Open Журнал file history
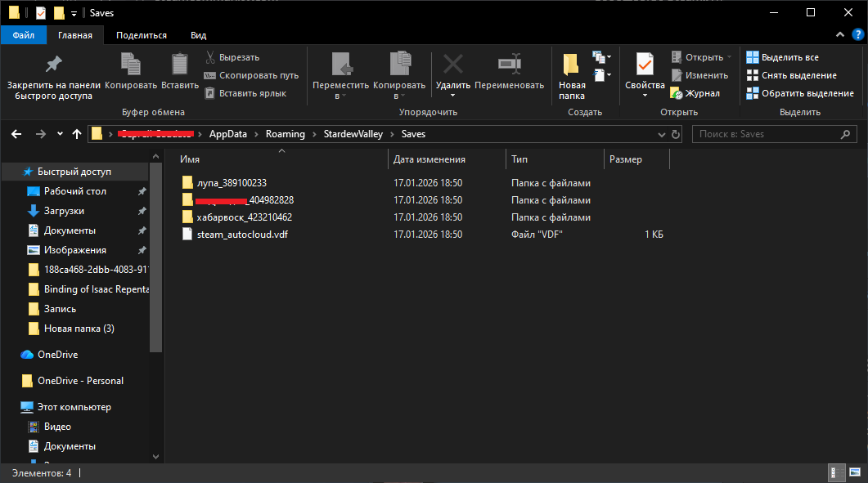Screen dimensions: 868x483 [695, 93]
